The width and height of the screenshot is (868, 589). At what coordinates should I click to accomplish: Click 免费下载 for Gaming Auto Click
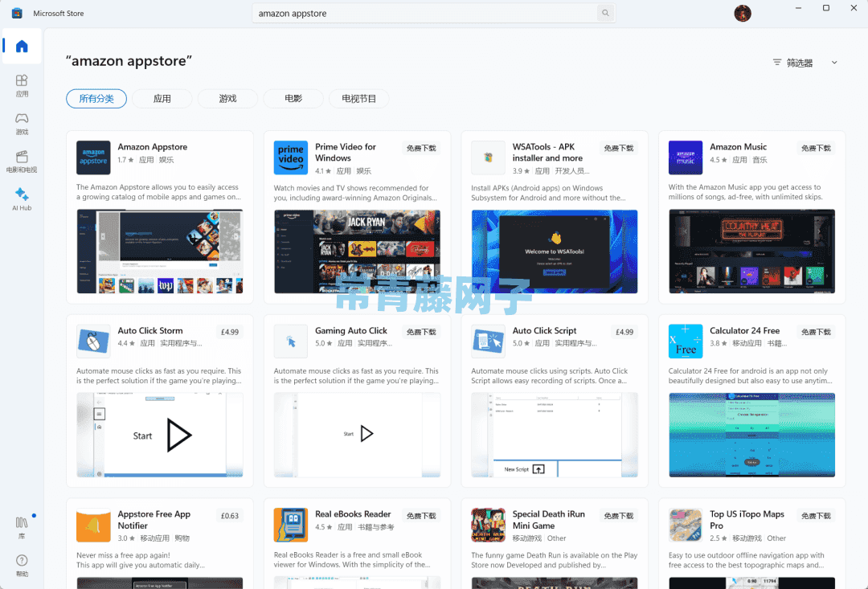(421, 332)
